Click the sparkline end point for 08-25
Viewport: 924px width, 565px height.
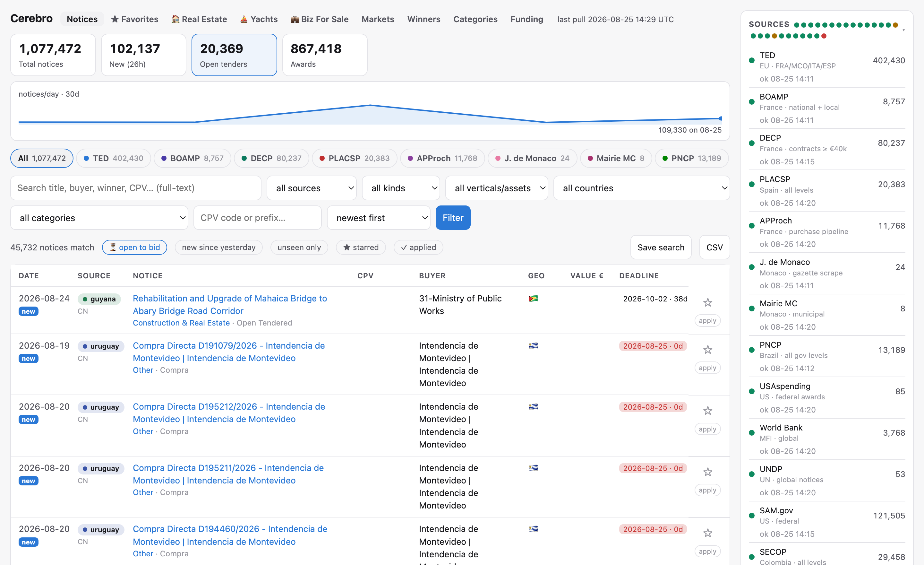[x=720, y=118]
